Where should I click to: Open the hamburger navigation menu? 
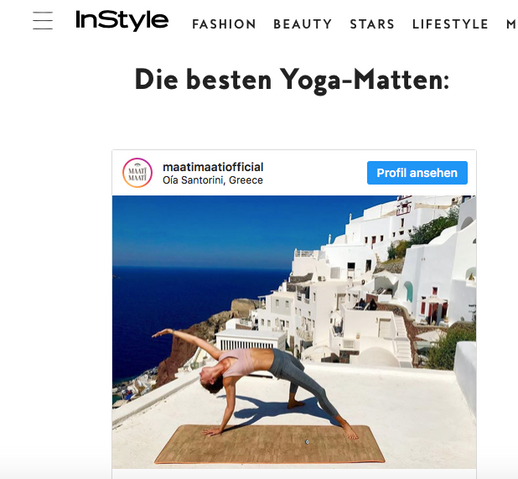coord(43,21)
